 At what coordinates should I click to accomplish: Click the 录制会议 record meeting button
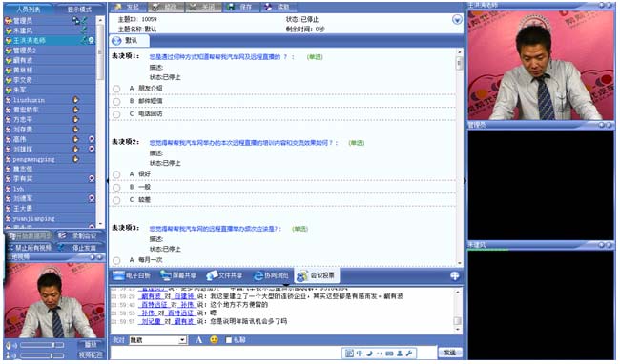click(79, 235)
